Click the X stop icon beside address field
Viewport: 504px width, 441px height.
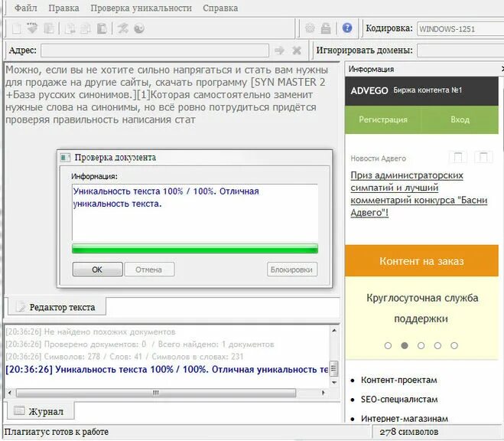point(296,51)
